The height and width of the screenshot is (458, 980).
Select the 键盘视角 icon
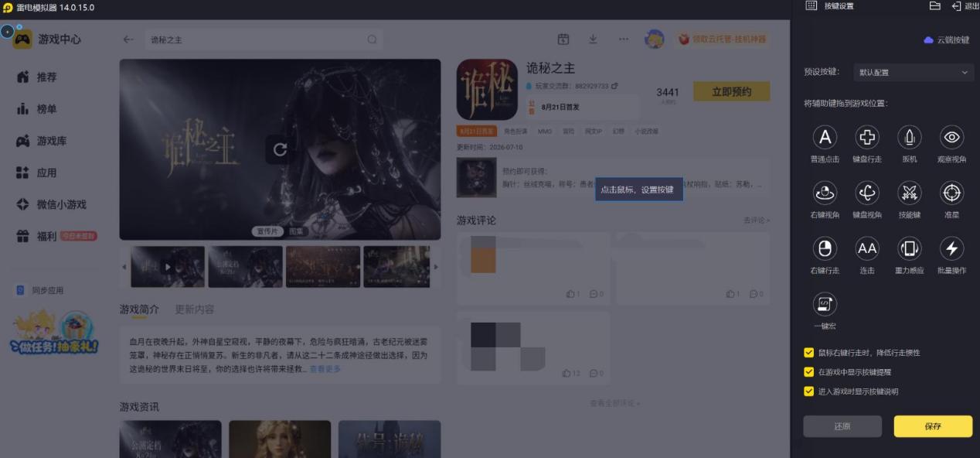[867, 193]
